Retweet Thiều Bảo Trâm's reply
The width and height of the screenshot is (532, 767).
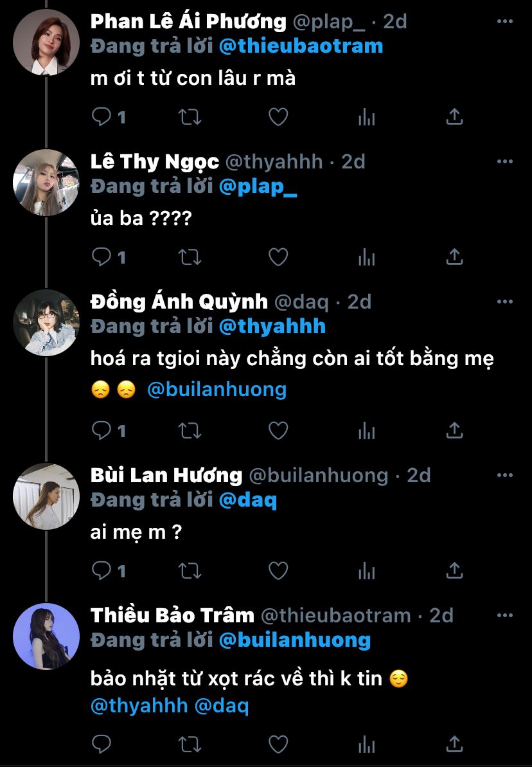(190, 744)
